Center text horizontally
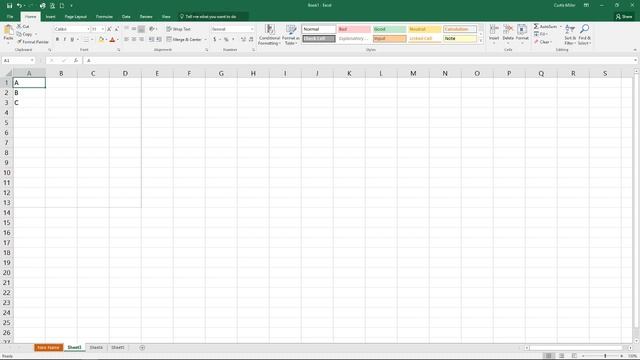 (134, 40)
